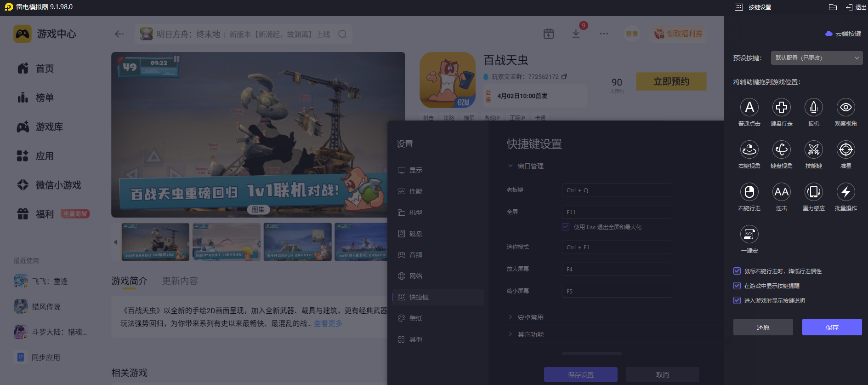Click the 领取福利券 coupon button
Viewport: 868px width, 385px height.
(x=679, y=34)
